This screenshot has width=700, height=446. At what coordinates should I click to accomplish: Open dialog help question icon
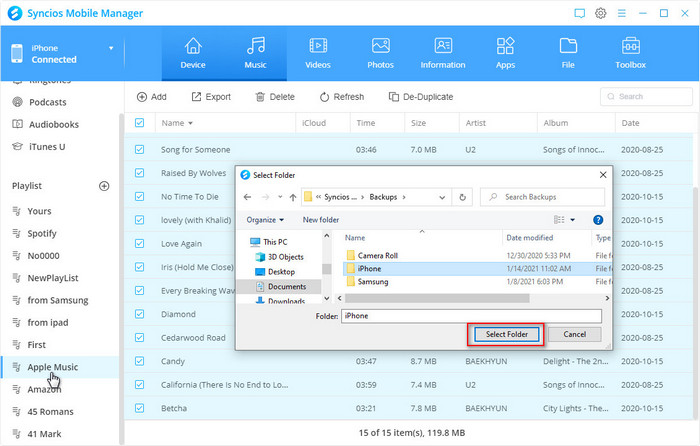598,220
